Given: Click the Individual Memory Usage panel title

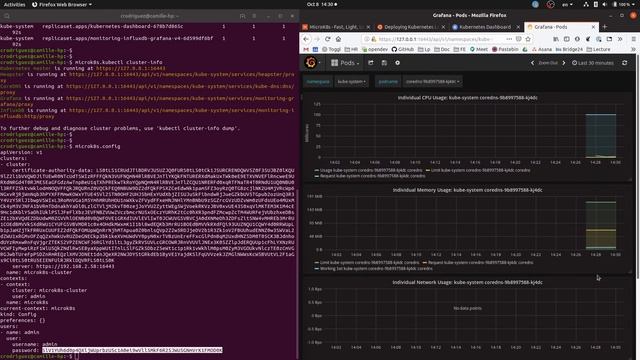Looking at the screenshot, I should tap(467, 190).
